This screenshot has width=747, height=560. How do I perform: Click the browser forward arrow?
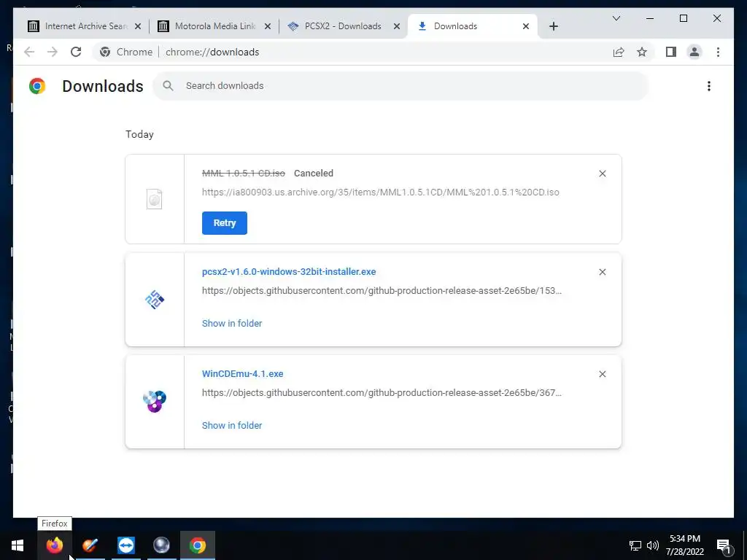pyautogui.click(x=53, y=52)
